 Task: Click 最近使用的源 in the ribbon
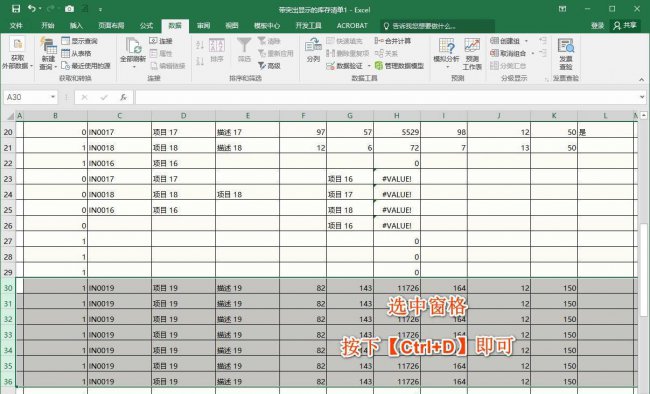(x=86, y=66)
